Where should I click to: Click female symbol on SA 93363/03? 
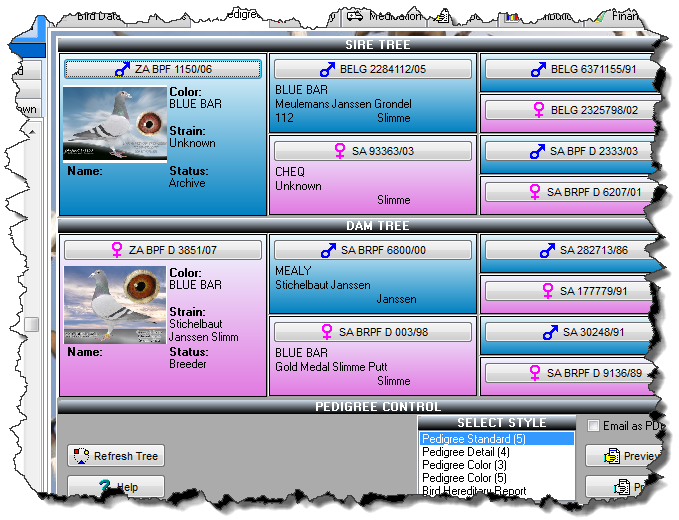[339, 150]
